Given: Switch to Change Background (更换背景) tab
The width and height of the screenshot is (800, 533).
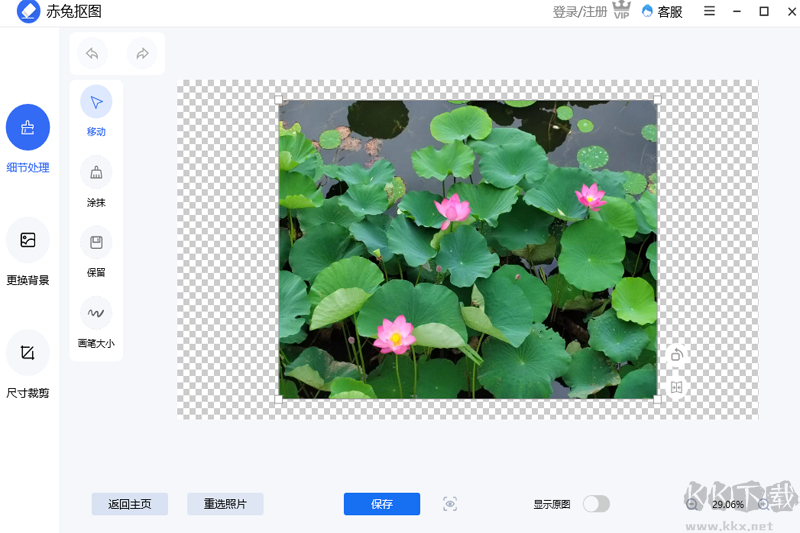Looking at the screenshot, I should click(28, 240).
